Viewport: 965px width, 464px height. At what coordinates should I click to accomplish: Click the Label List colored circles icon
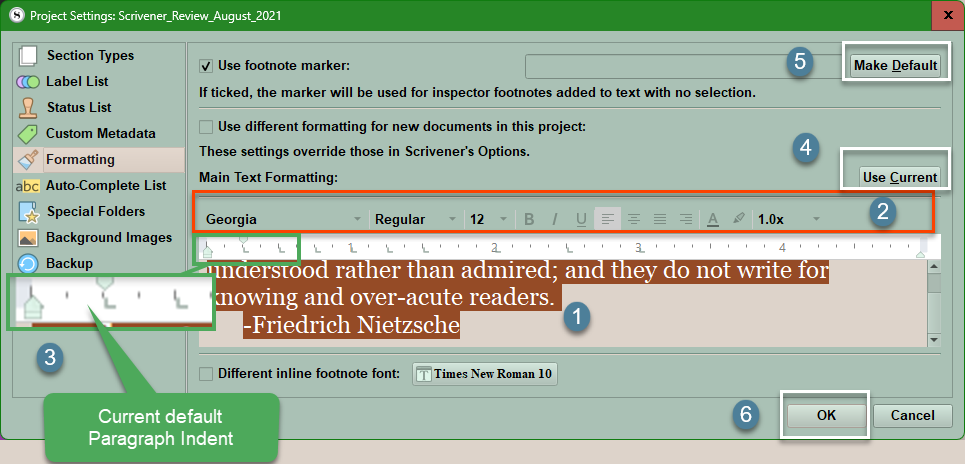(28, 82)
